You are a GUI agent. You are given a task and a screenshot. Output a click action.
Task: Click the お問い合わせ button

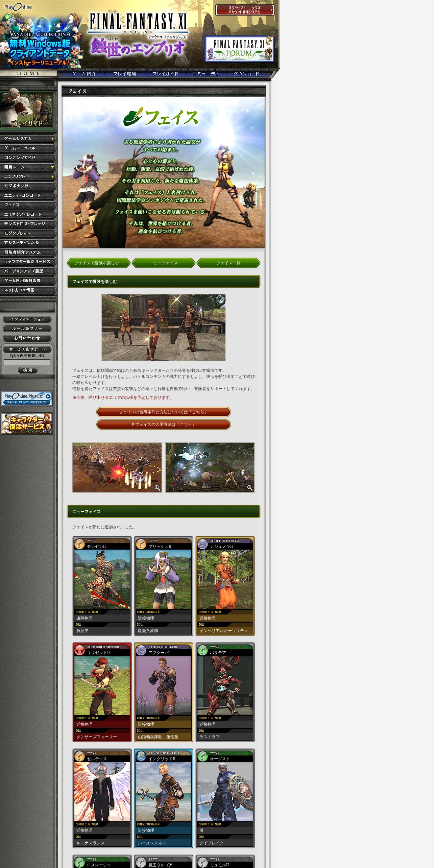(27, 338)
